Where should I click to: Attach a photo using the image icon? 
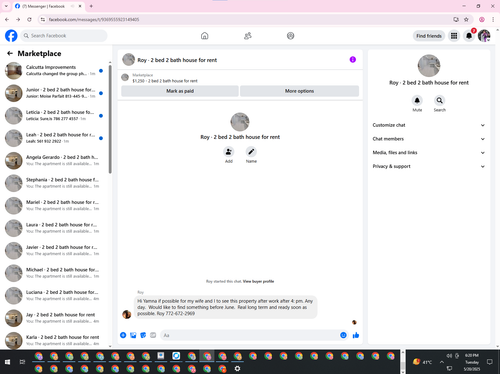pos(133,335)
